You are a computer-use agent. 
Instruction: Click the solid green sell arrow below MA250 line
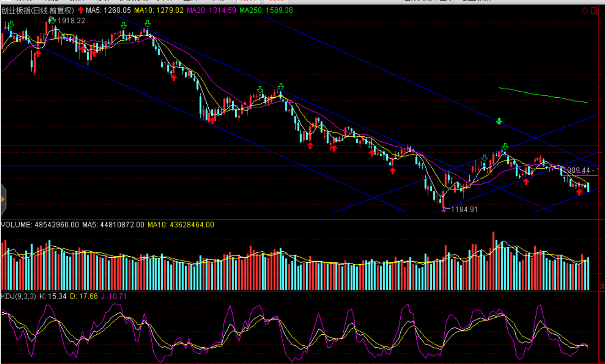click(499, 121)
